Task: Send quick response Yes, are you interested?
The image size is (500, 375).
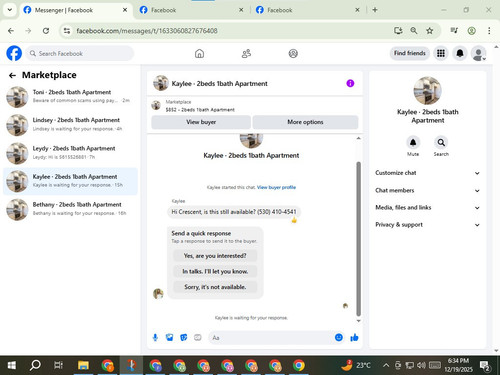Action: coord(215,256)
